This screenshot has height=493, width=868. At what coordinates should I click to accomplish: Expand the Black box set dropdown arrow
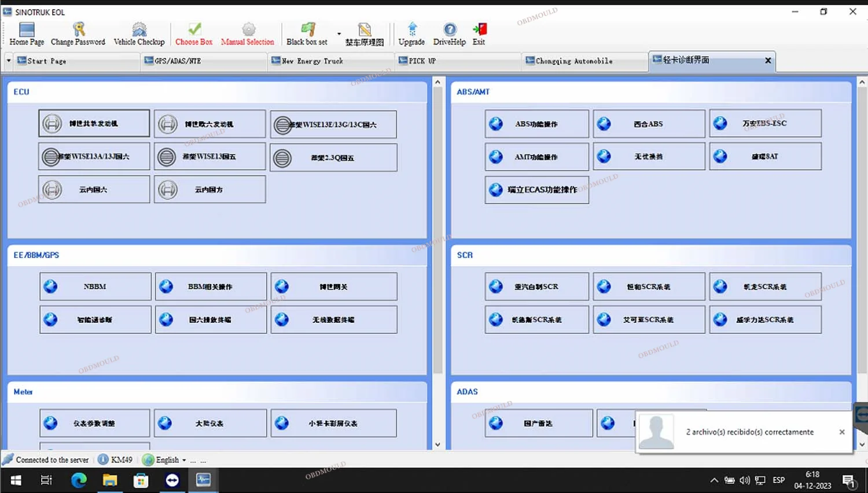(339, 34)
